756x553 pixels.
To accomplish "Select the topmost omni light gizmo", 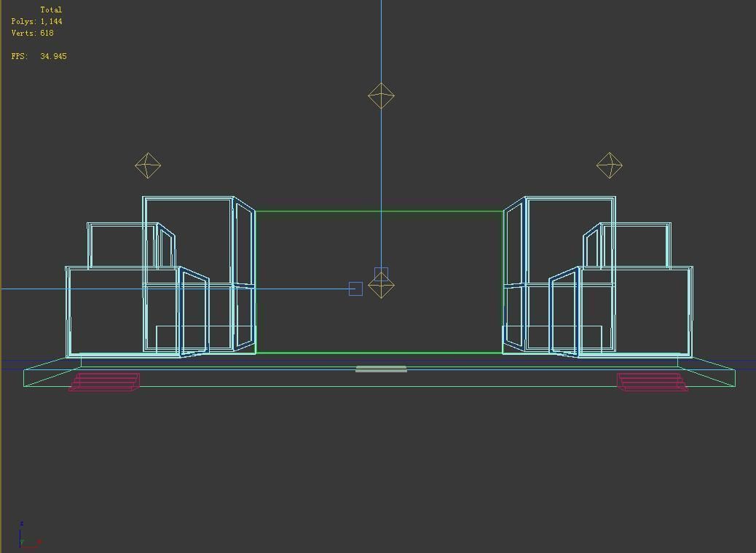I will [381, 95].
